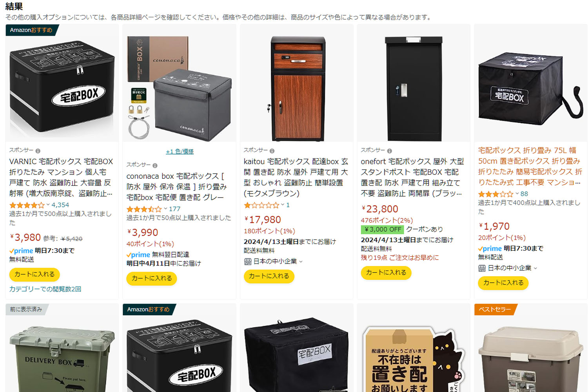Open +1 色/模様 color options link
588x392 pixels.
tap(180, 151)
